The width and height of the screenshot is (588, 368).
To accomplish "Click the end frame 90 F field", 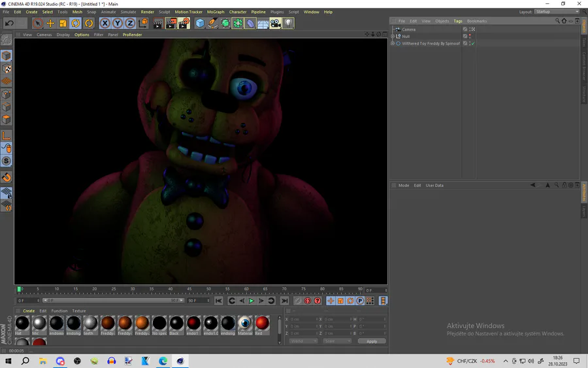I will pos(199,301).
